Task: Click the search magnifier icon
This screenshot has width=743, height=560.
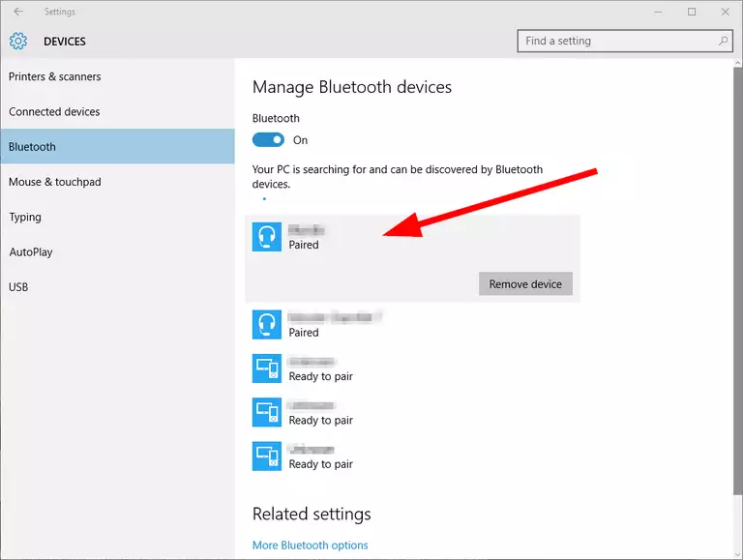Action: point(724,42)
